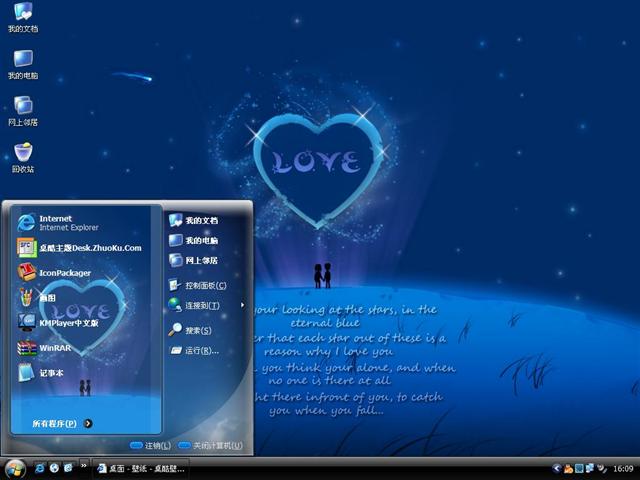Click the IconPackager icon in start menu
This screenshot has width=640, height=480.
[27, 272]
